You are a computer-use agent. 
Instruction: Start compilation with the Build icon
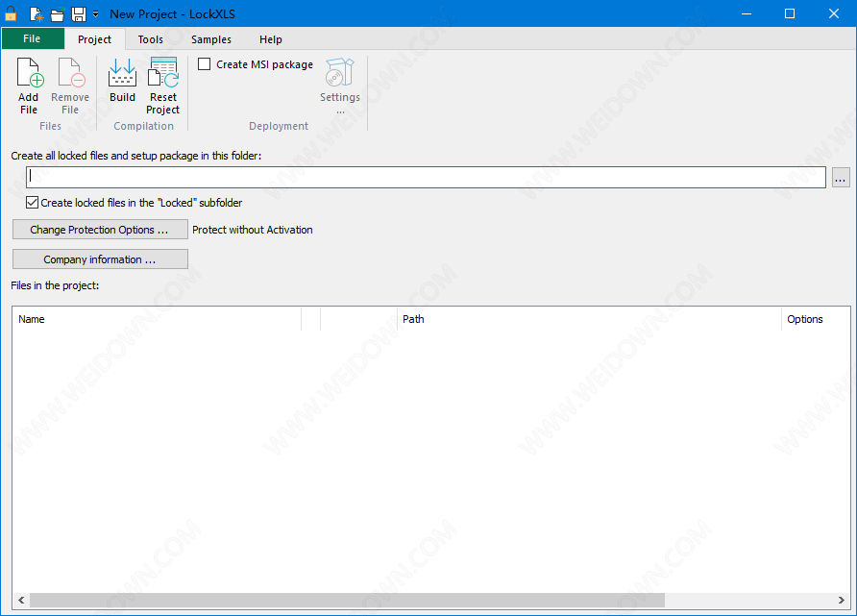(122, 73)
